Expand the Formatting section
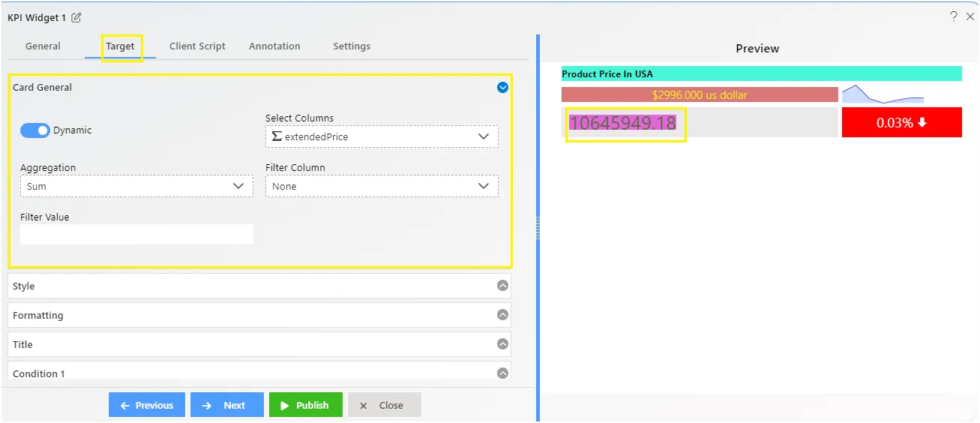The image size is (980, 423). point(259,315)
